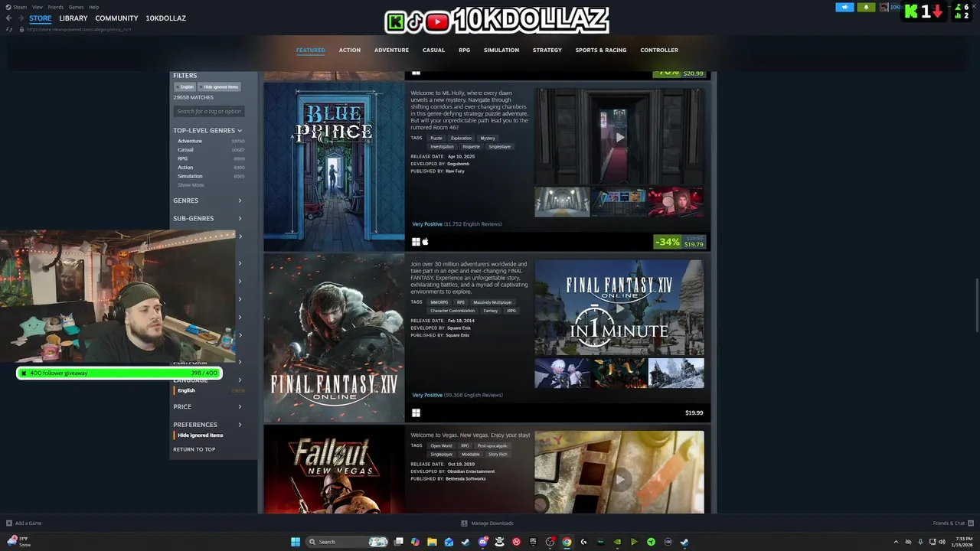The width and height of the screenshot is (980, 551).
Task: Click Blue Prince discounted price $19.79
Action: [694, 245]
